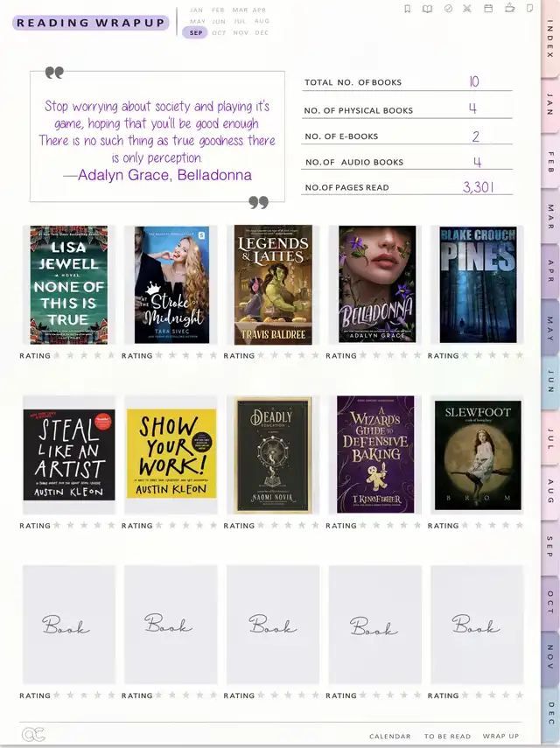This screenshot has height=748, width=560.
Task: Open the TO BE READ footer link
Action: coord(447,736)
